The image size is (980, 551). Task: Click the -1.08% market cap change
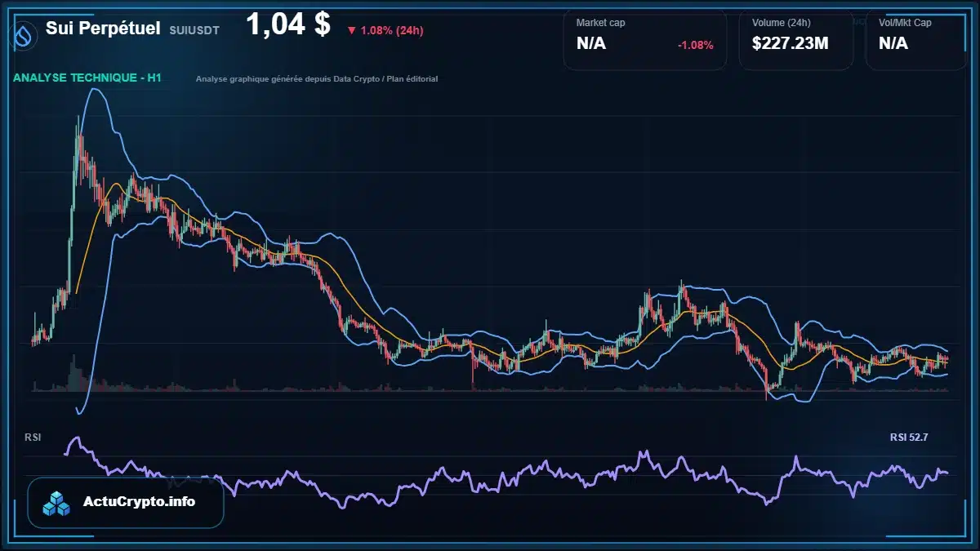[696, 45]
